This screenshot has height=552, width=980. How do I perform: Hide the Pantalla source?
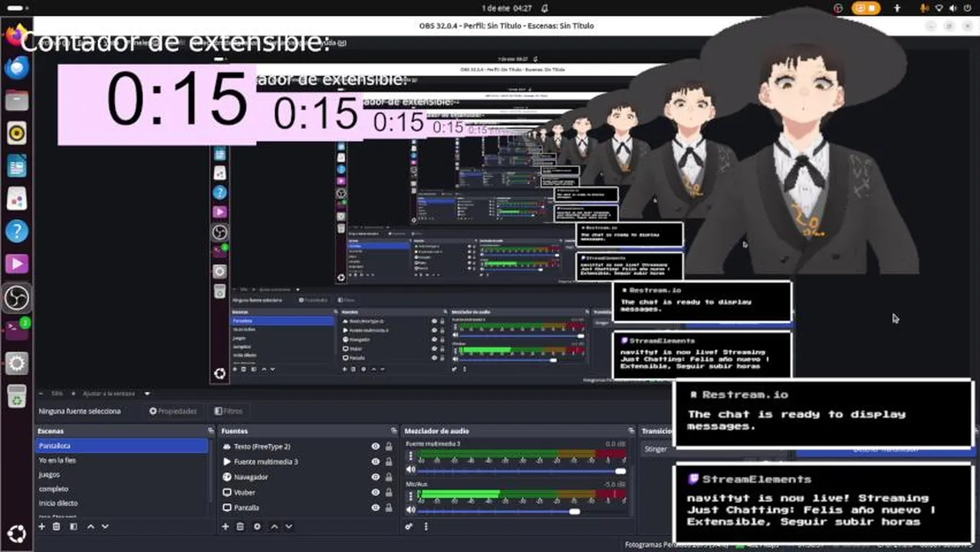376,508
